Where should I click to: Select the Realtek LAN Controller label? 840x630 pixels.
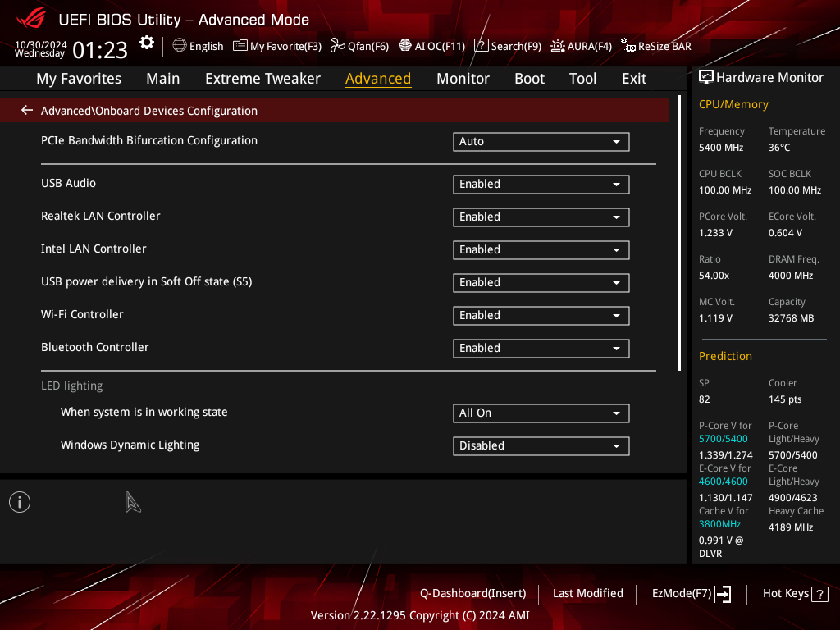(x=101, y=216)
